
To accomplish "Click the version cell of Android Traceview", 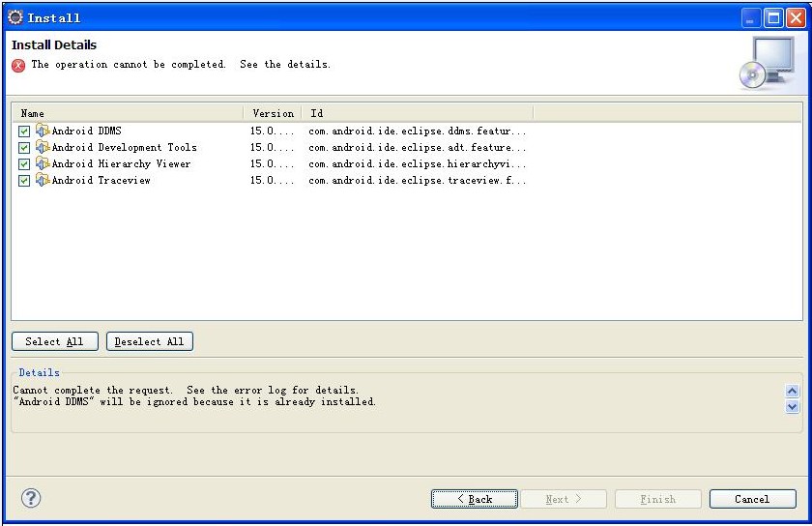I will click(273, 181).
